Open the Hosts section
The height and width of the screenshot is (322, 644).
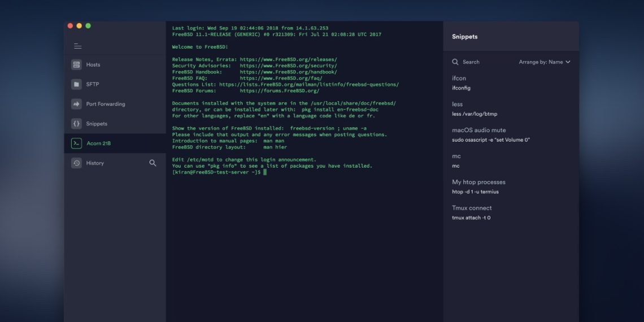93,65
